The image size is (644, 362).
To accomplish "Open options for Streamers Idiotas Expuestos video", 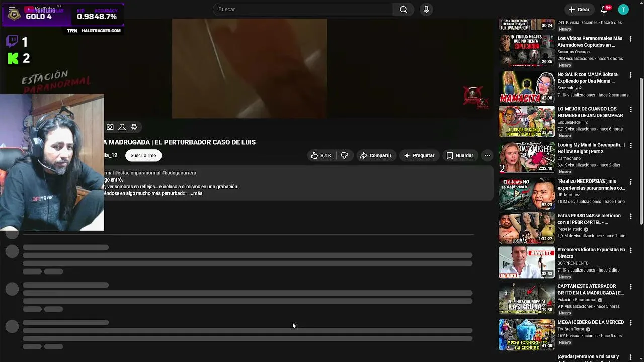I will 631,250.
